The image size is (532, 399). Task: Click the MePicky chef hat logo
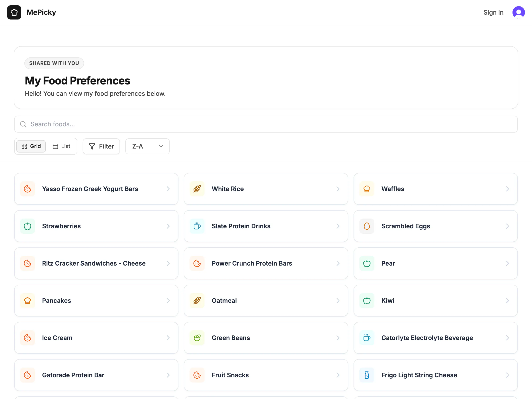(14, 12)
